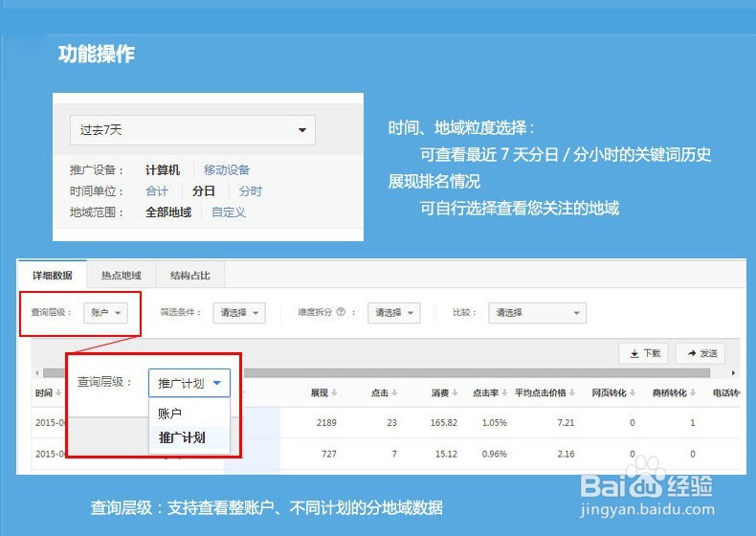Click the 2189 impressions cell
The width and height of the screenshot is (756, 536).
tap(326, 423)
